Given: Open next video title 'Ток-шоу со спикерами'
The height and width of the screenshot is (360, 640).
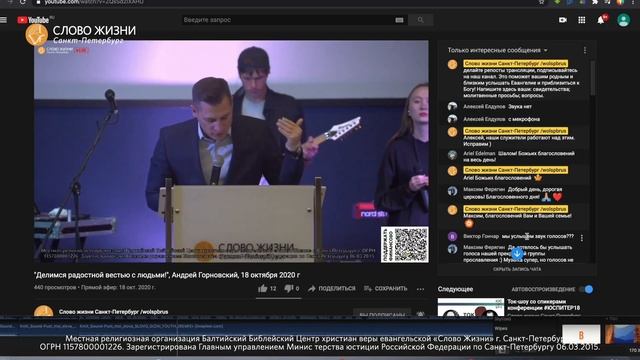Looking at the screenshot, I should click(x=544, y=305).
